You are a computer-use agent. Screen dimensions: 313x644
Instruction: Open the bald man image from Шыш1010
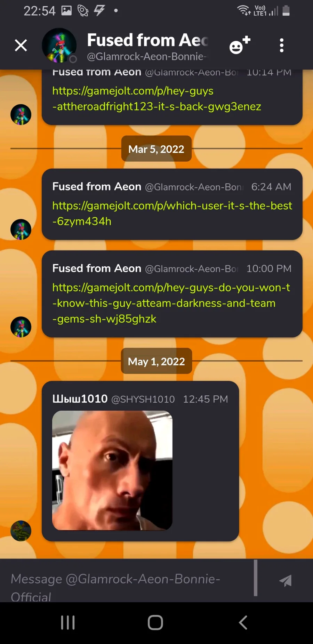coord(112,470)
